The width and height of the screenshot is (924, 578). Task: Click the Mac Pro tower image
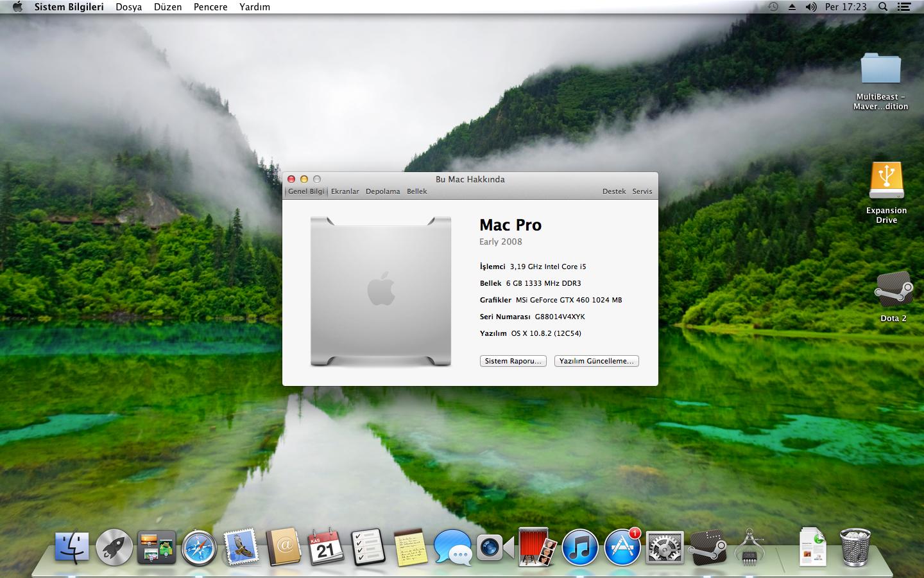tap(381, 292)
